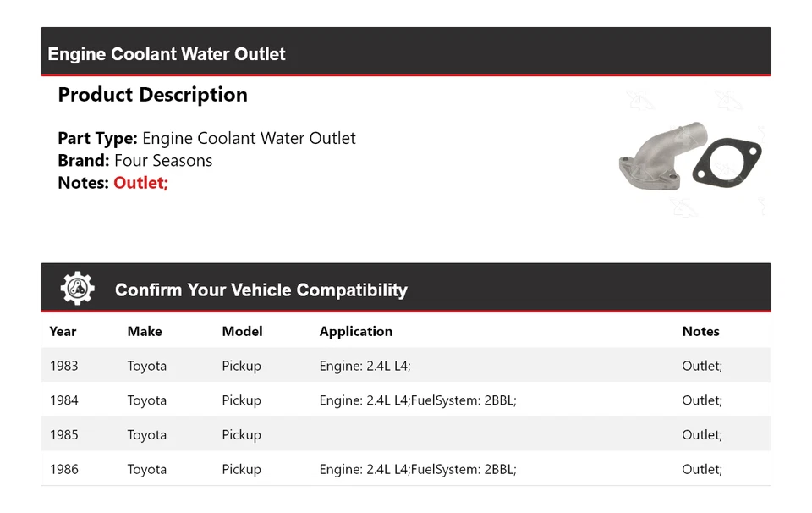
Task: Click the 1986 year cell
Action: point(63,469)
